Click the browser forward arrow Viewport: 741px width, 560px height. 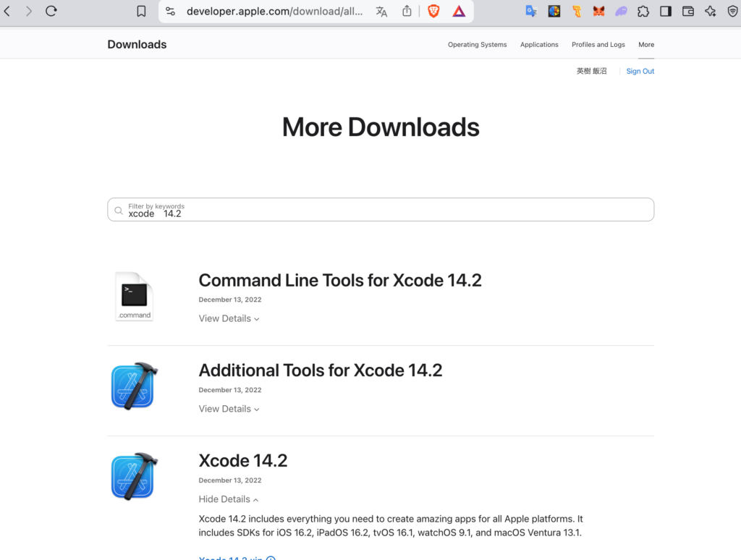29,11
